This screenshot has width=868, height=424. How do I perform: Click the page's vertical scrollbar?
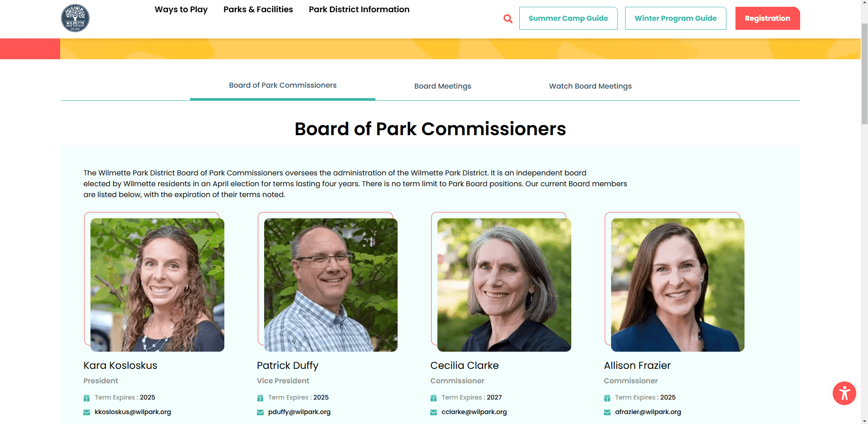pyautogui.click(x=864, y=72)
